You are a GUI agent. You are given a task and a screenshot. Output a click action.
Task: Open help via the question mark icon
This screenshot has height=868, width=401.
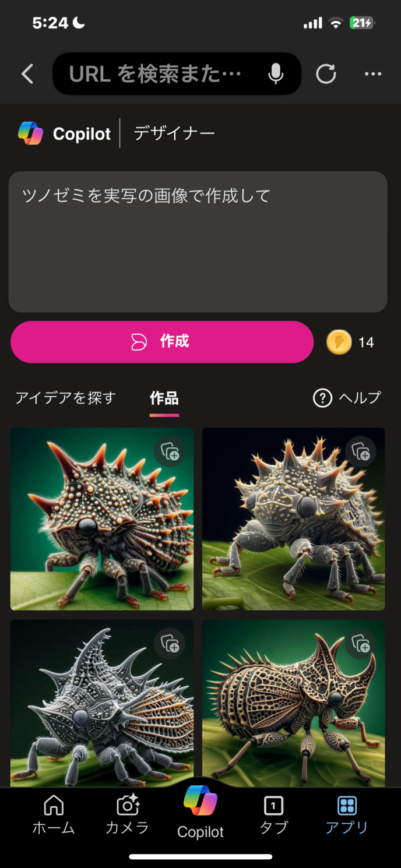click(x=322, y=398)
